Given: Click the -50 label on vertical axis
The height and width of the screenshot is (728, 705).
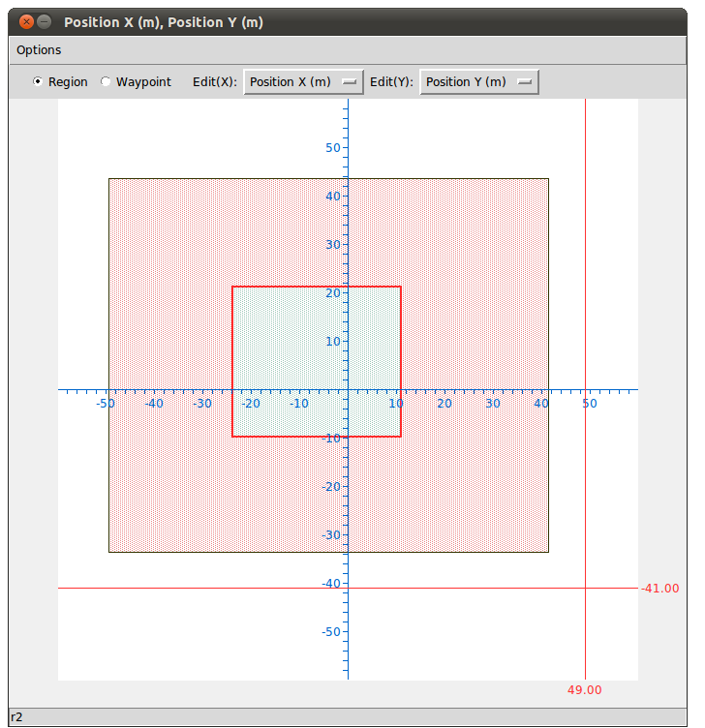Looking at the screenshot, I should [331, 632].
